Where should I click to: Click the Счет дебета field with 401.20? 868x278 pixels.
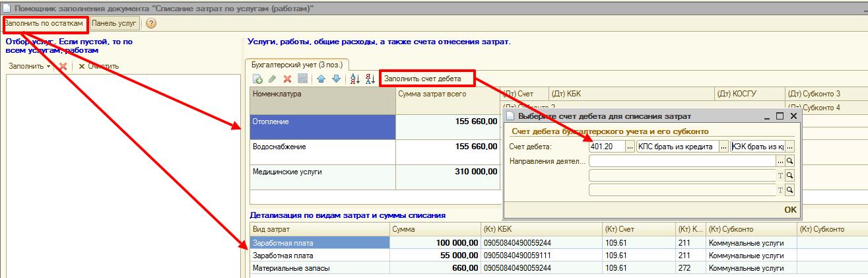pos(606,147)
